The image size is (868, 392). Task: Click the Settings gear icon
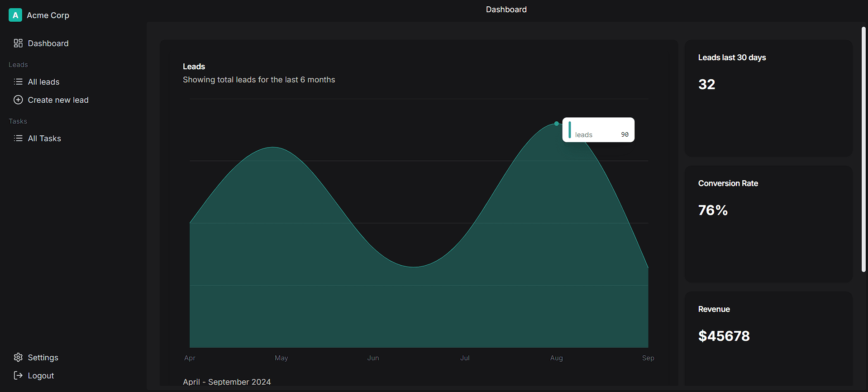[18, 358]
